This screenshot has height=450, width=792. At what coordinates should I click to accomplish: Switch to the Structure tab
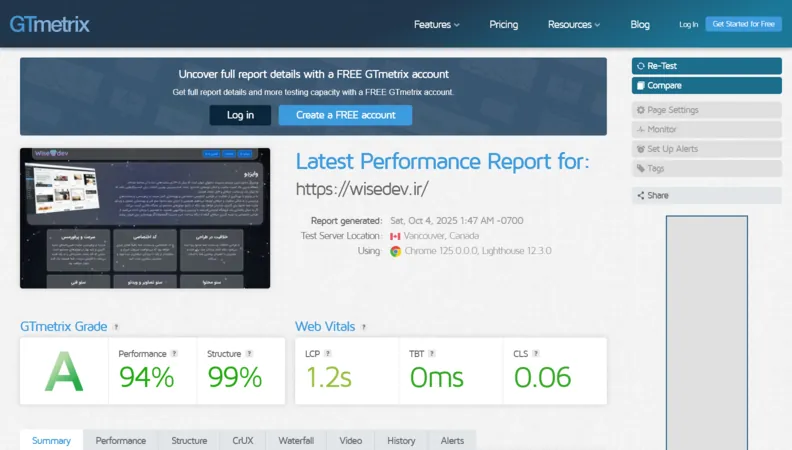pos(189,440)
